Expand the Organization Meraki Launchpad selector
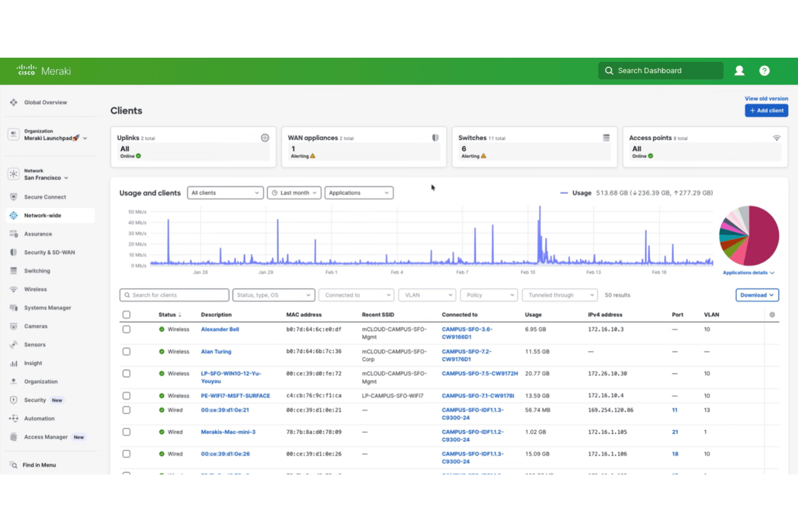The height and width of the screenshot is (532, 798). [x=55, y=135]
